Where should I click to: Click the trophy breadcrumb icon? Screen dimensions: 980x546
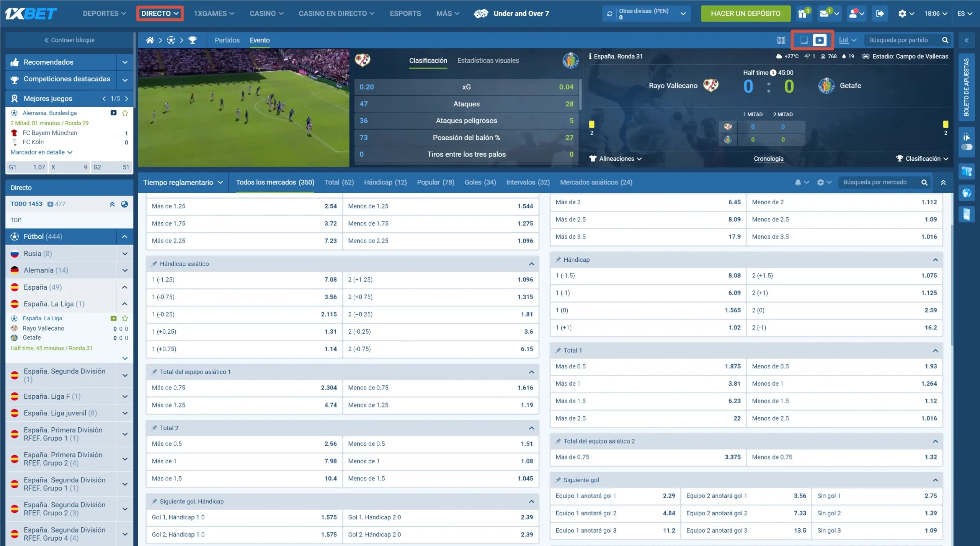[193, 40]
